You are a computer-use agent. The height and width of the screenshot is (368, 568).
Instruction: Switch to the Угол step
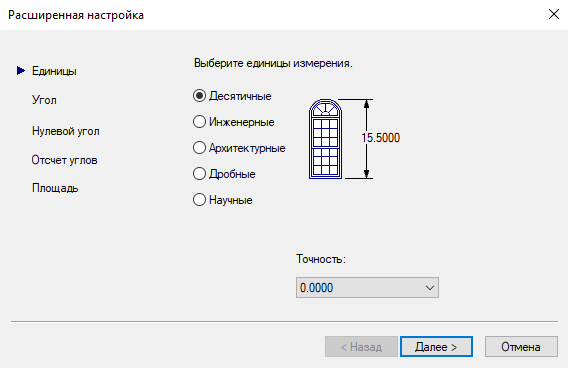pyautogui.click(x=44, y=100)
